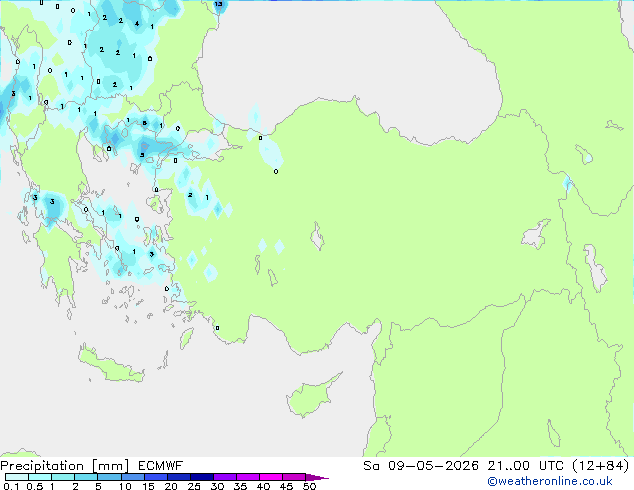
Task: Click the 40 to 45 mm legend swatch
Action: point(271,477)
